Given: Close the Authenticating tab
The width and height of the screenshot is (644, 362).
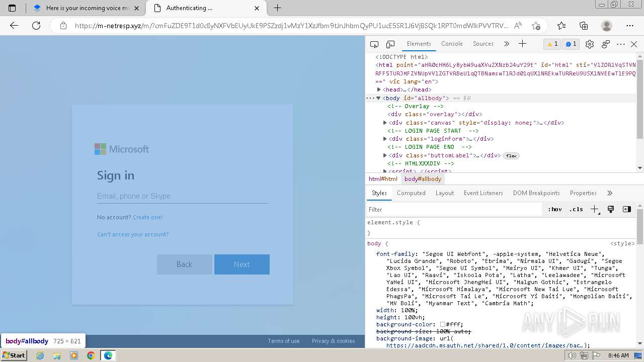Looking at the screenshot, I should coord(257,8).
